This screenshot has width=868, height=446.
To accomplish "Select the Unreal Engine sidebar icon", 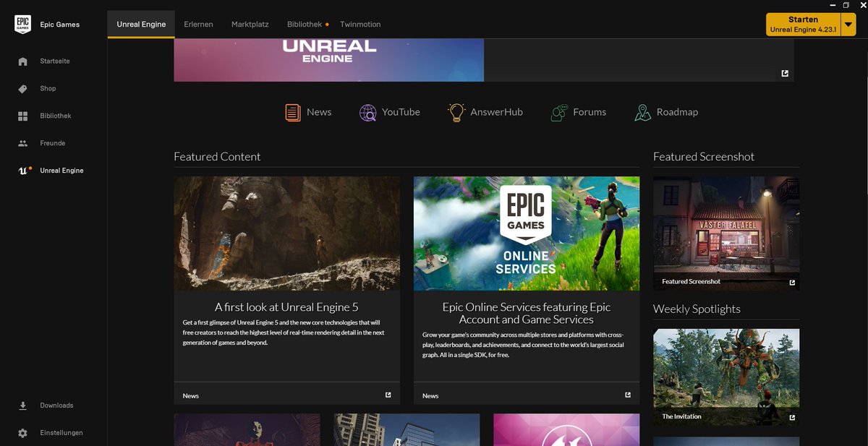I will pyautogui.click(x=23, y=171).
